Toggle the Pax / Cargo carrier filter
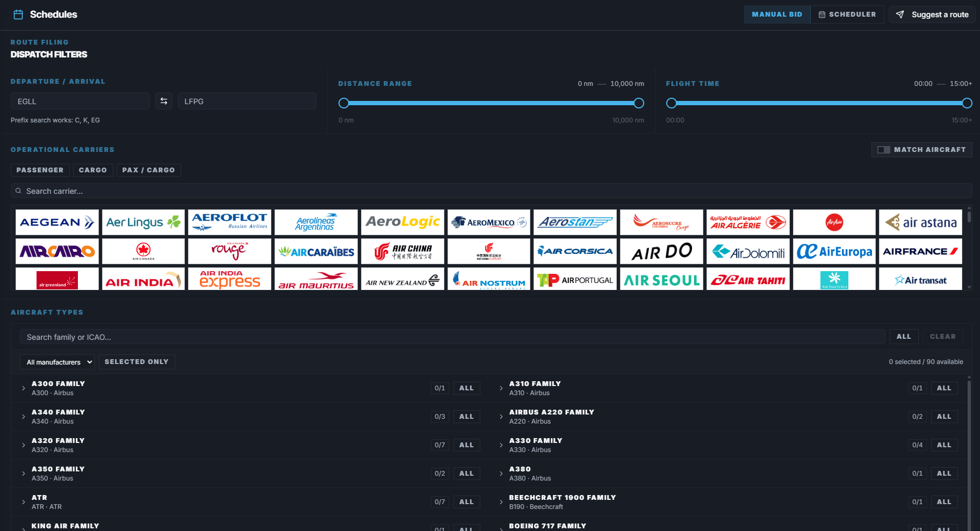The image size is (980, 531). click(148, 170)
